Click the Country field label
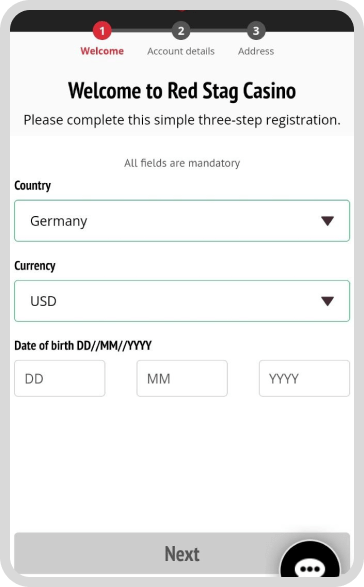 click(33, 186)
